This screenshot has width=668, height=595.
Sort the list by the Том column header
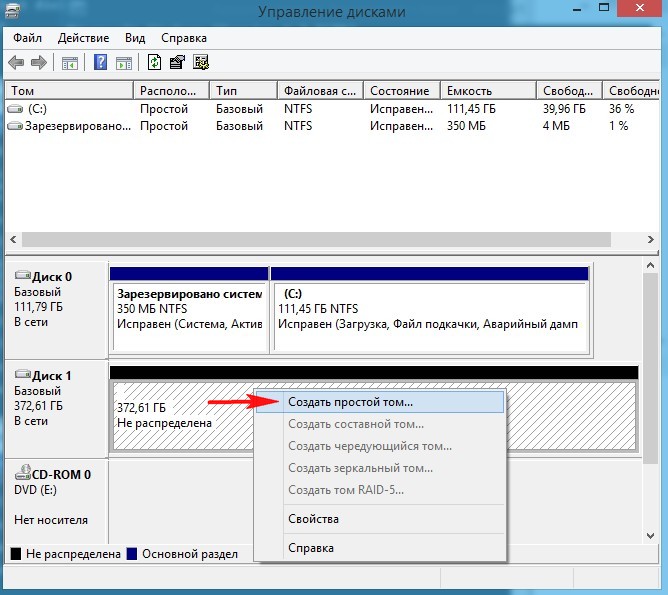(68, 90)
